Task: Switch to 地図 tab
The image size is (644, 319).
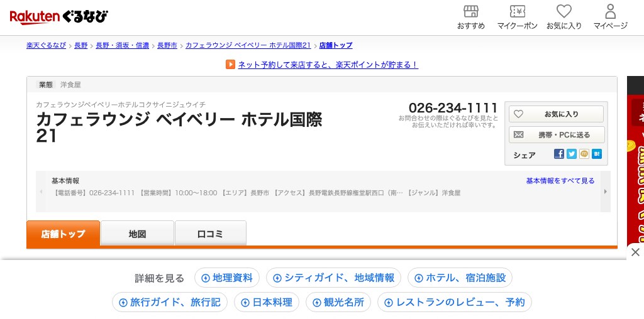Action: point(137,234)
